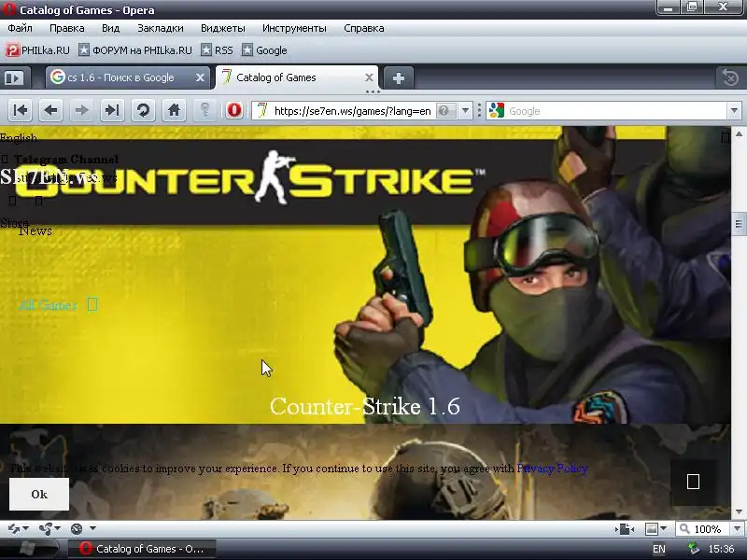Open the PHILka.RU bookmark
Image resolution: width=747 pixels, height=560 pixels.
coord(37,50)
